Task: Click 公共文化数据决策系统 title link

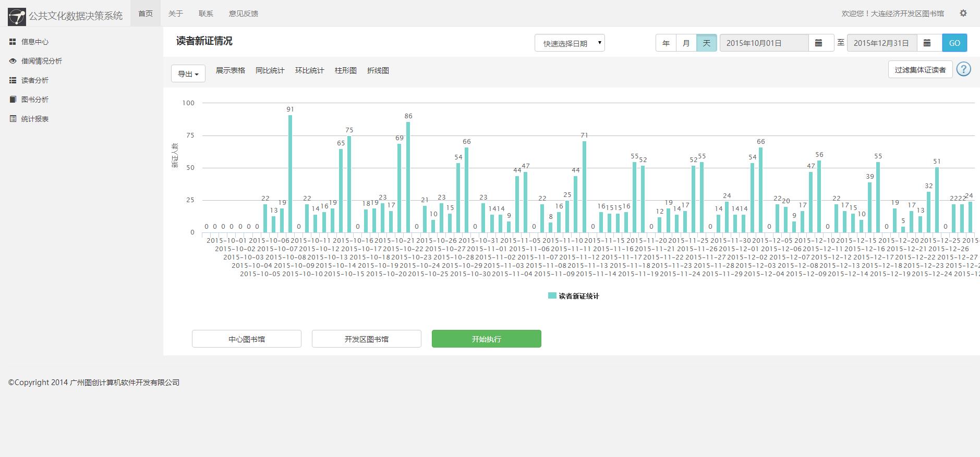Action: pos(76,16)
